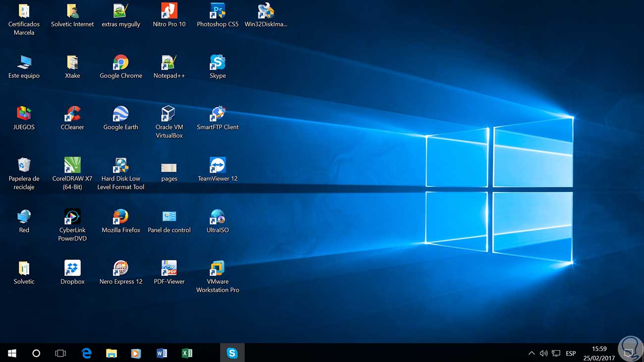Select the Google Earth desktop shortcut

point(121,119)
